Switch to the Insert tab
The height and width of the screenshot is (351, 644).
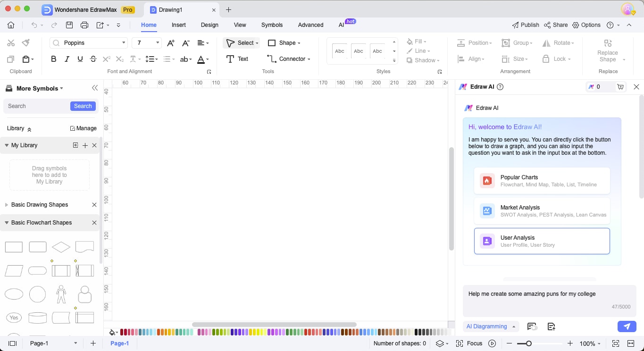(x=179, y=25)
